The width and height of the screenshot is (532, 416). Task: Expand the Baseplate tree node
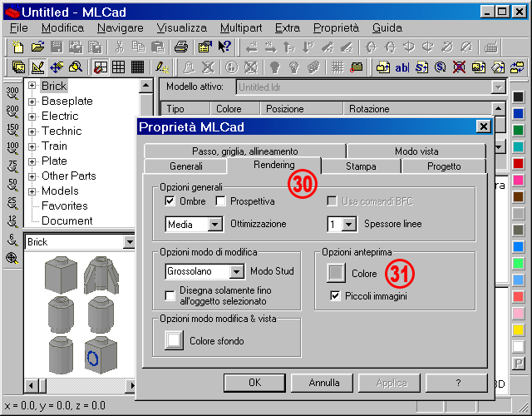pyautogui.click(x=32, y=102)
